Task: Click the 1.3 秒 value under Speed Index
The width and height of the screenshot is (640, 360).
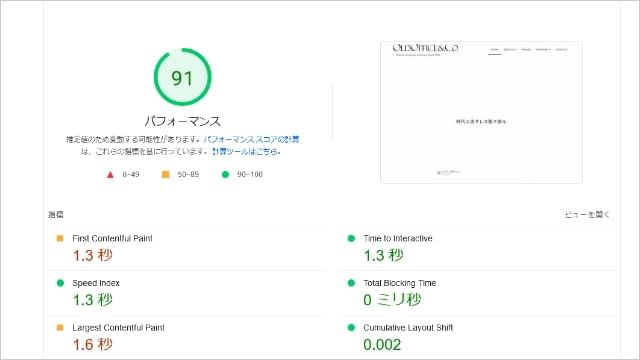Action: tap(93, 300)
